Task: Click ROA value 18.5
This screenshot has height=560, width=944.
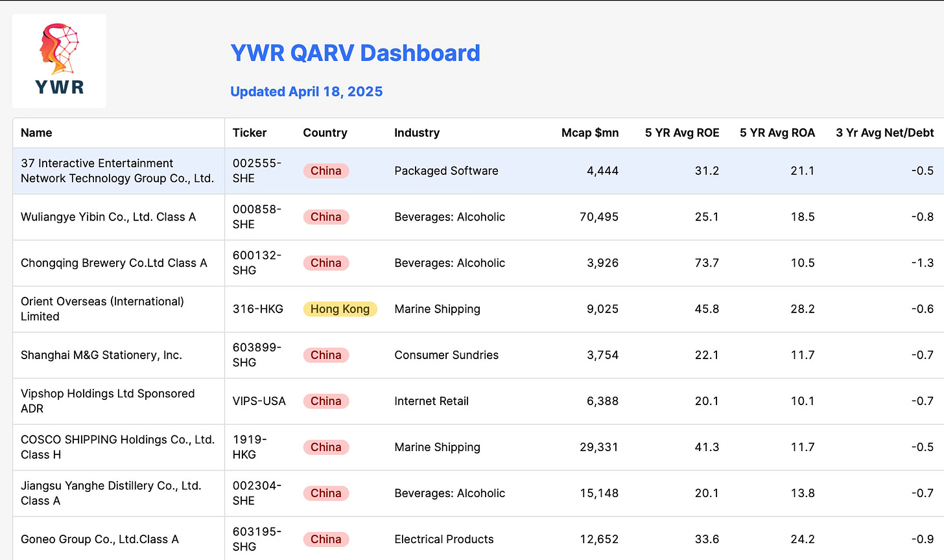Action: tap(803, 217)
